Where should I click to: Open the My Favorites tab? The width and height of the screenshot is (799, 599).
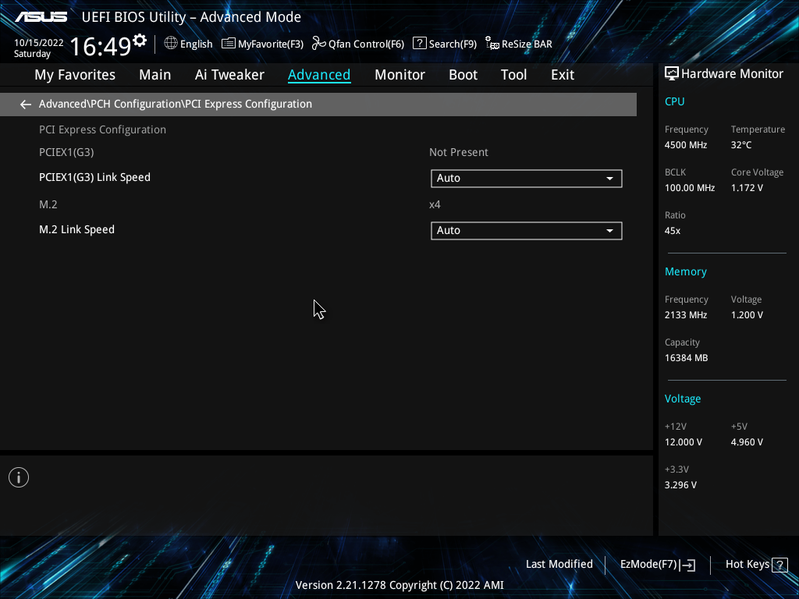point(75,75)
